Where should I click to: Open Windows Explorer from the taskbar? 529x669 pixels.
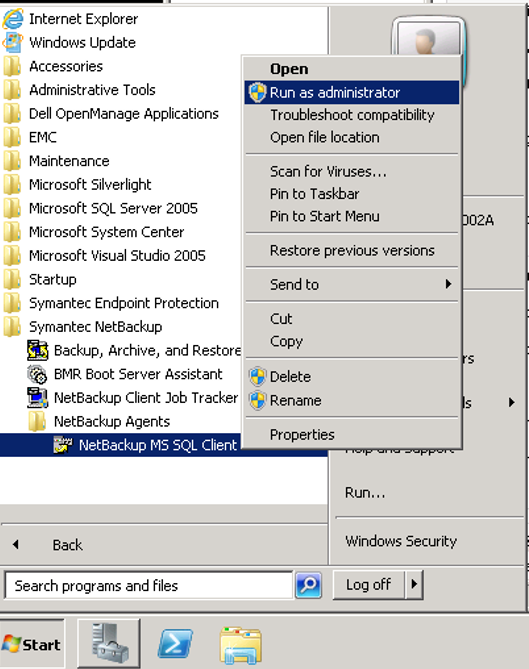(x=241, y=645)
